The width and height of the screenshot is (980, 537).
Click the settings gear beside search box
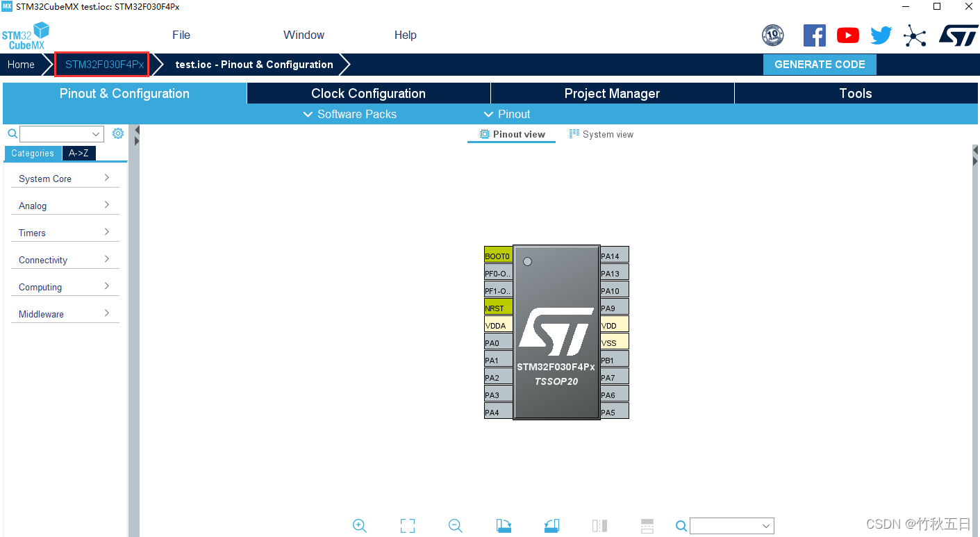[117, 133]
